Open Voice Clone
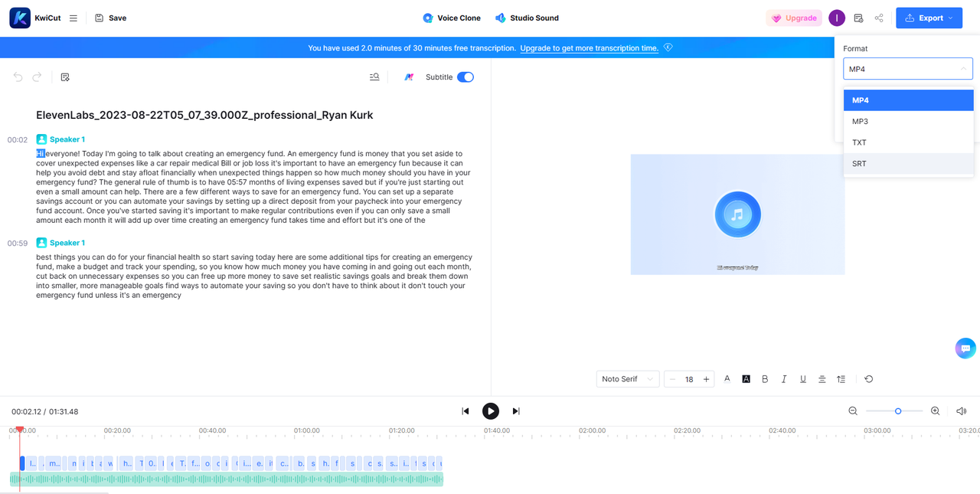The height and width of the screenshot is (494, 980). point(452,18)
